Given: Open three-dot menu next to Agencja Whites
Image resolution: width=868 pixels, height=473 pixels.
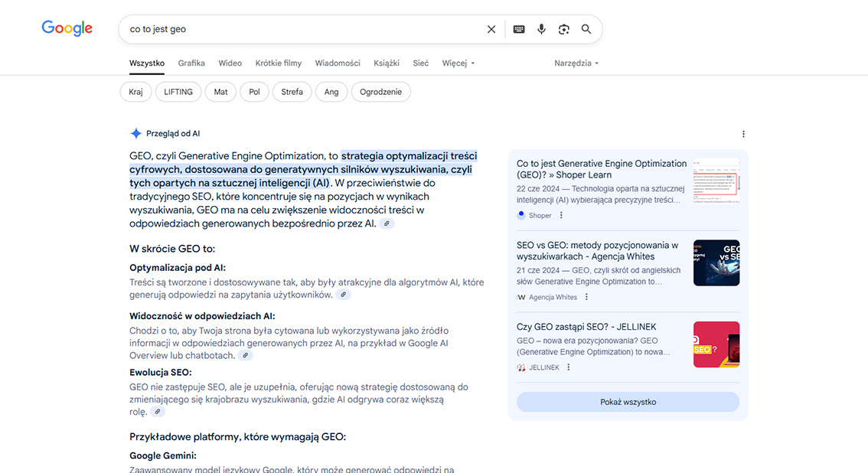Looking at the screenshot, I should [x=587, y=297].
